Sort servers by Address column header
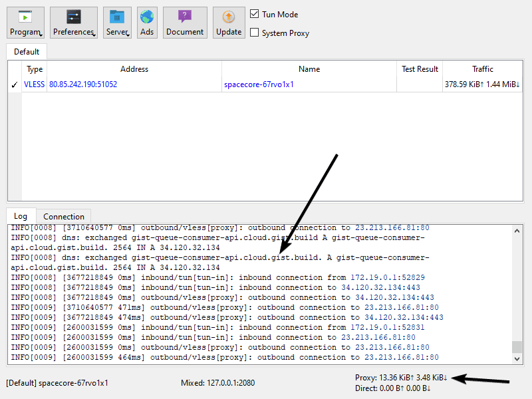532x399 pixels. pos(134,69)
